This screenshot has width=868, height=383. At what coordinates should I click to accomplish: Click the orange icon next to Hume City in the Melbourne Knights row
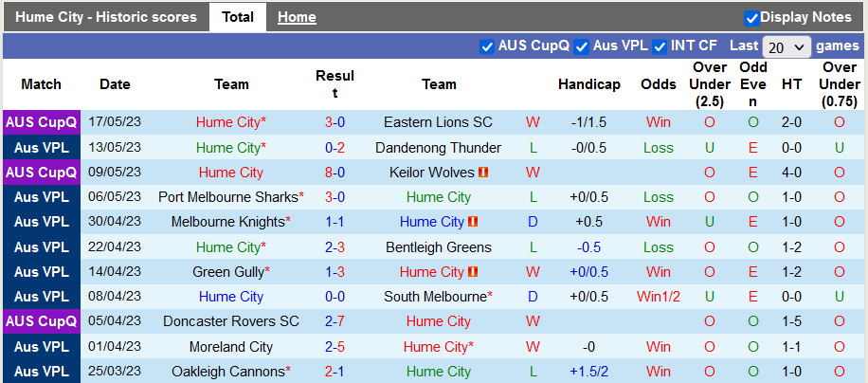(473, 222)
